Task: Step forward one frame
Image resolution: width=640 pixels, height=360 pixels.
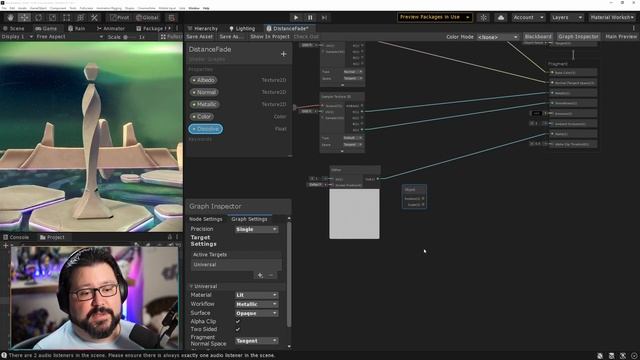Action: 324,18
